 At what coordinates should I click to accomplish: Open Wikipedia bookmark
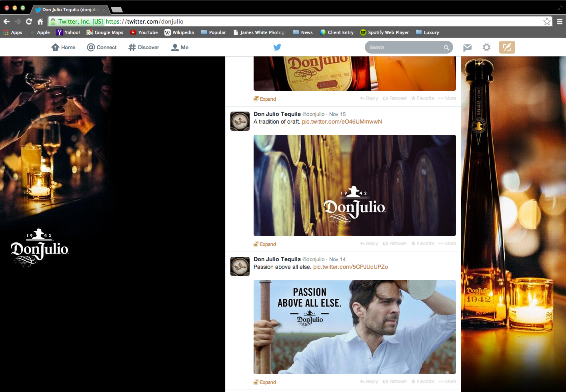coord(179,32)
